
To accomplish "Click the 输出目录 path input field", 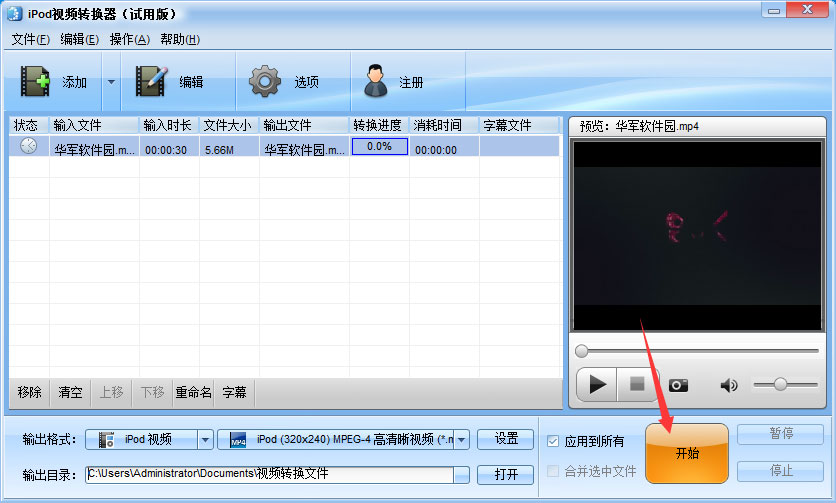I will [268, 475].
